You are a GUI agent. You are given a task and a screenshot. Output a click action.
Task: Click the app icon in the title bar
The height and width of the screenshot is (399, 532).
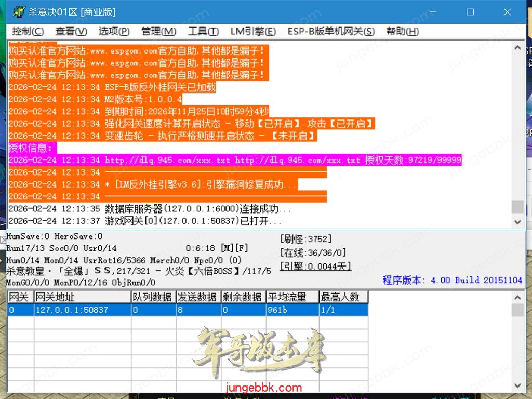coord(19,11)
